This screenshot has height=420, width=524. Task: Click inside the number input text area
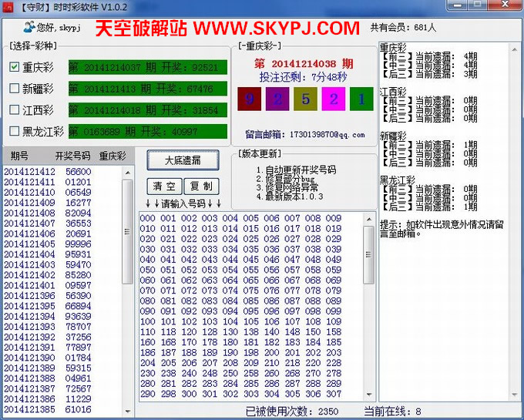[247, 308]
